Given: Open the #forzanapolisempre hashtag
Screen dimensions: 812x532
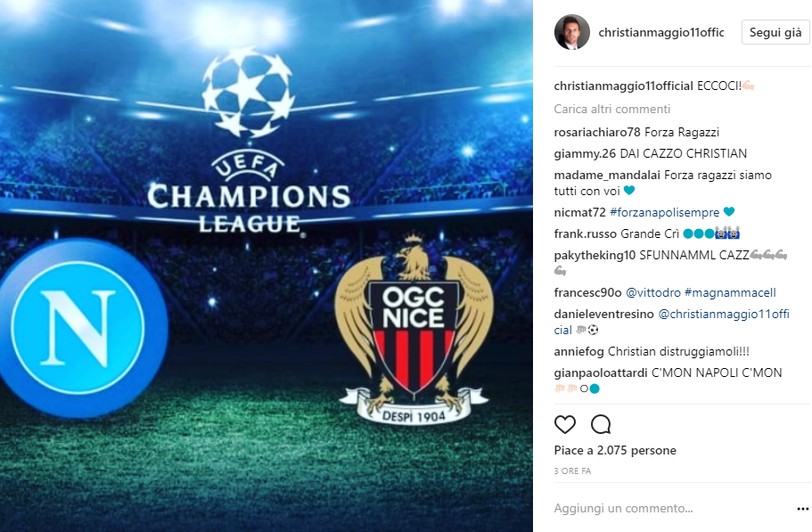Looking at the screenshot, I should pyautogui.click(x=664, y=213).
